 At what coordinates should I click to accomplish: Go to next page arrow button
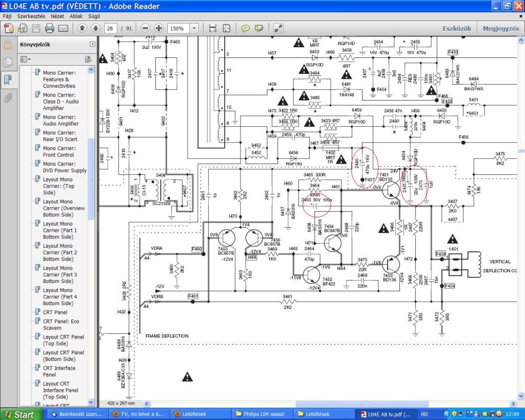[95, 29]
